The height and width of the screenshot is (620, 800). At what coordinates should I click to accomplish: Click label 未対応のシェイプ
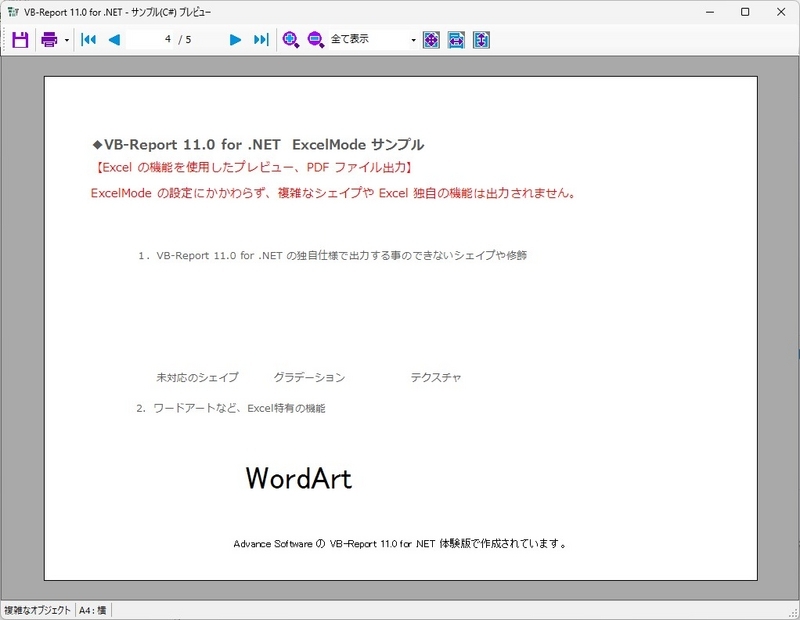[197, 378]
